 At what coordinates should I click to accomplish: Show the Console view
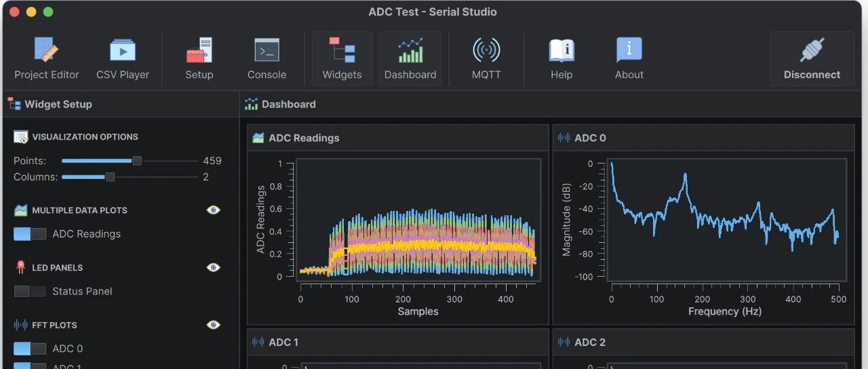point(267,58)
